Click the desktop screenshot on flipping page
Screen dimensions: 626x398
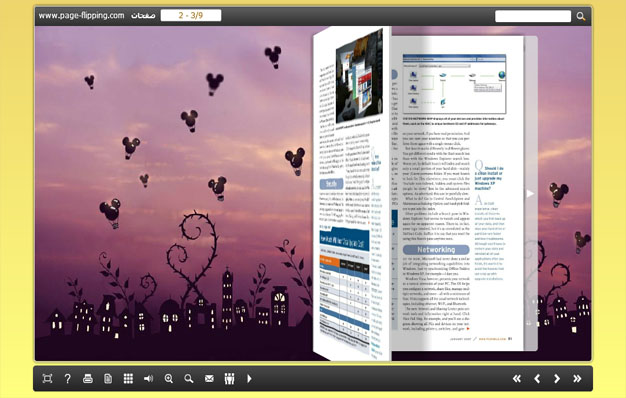click(359, 77)
